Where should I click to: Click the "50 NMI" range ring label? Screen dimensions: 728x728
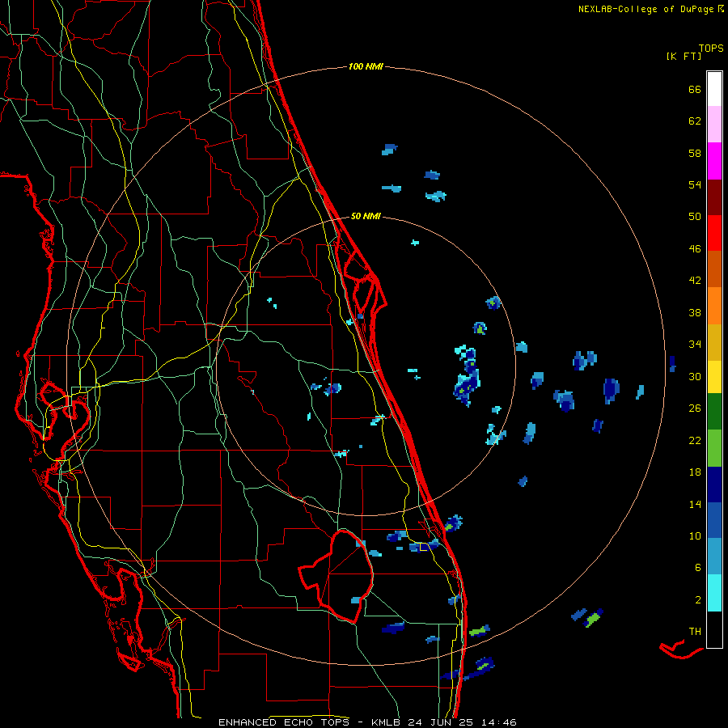[x=366, y=216]
